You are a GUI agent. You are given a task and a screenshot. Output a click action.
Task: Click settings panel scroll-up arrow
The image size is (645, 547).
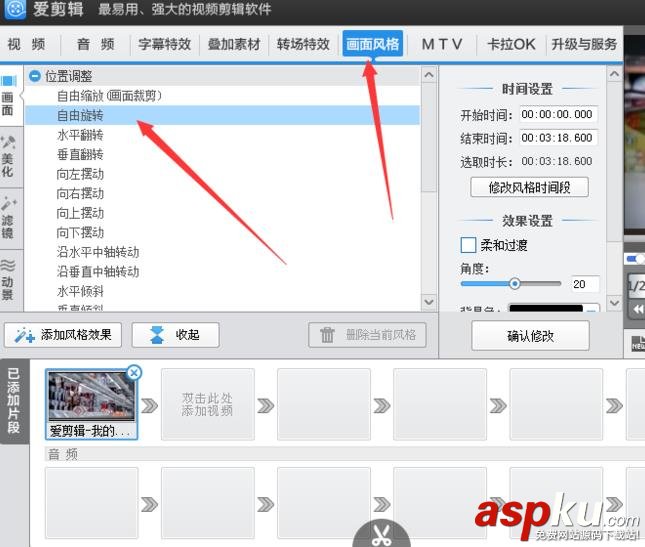(614, 74)
